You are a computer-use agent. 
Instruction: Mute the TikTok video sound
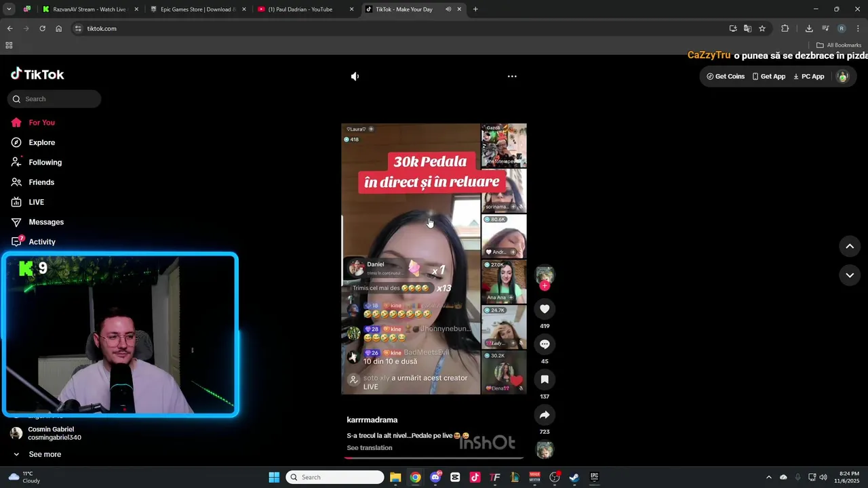(355, 77)
